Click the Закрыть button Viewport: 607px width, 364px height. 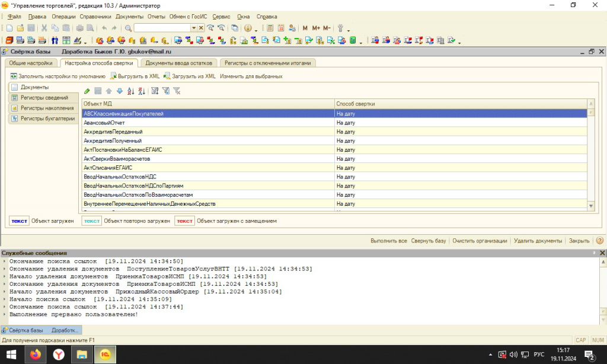(579, 241)
